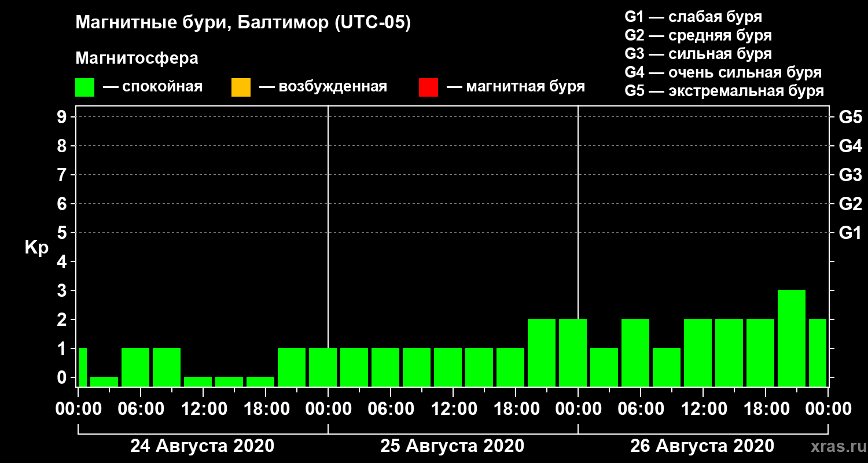Click the red 'магнитная буря' legend swatch
The width and height of the screenshot is (868, 463).
click(428, 87)
